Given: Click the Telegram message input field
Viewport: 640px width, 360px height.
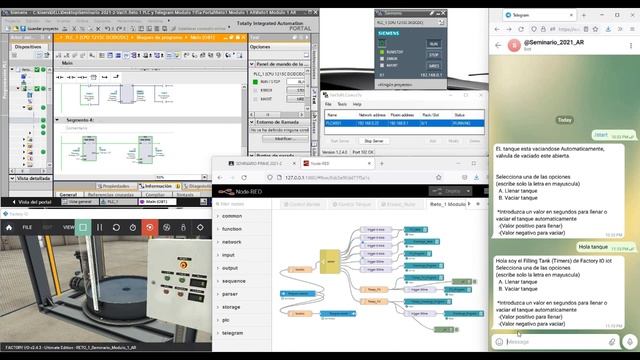Looking at the screenshot, I should 556,342.
